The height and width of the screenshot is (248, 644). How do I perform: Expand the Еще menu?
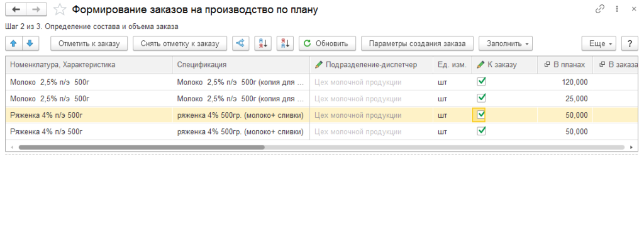pos(599,43)
